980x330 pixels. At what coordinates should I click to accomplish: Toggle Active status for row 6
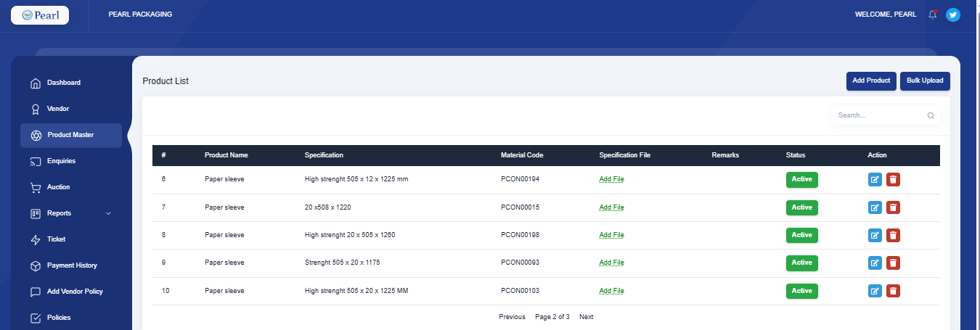[x=801, y=180]
